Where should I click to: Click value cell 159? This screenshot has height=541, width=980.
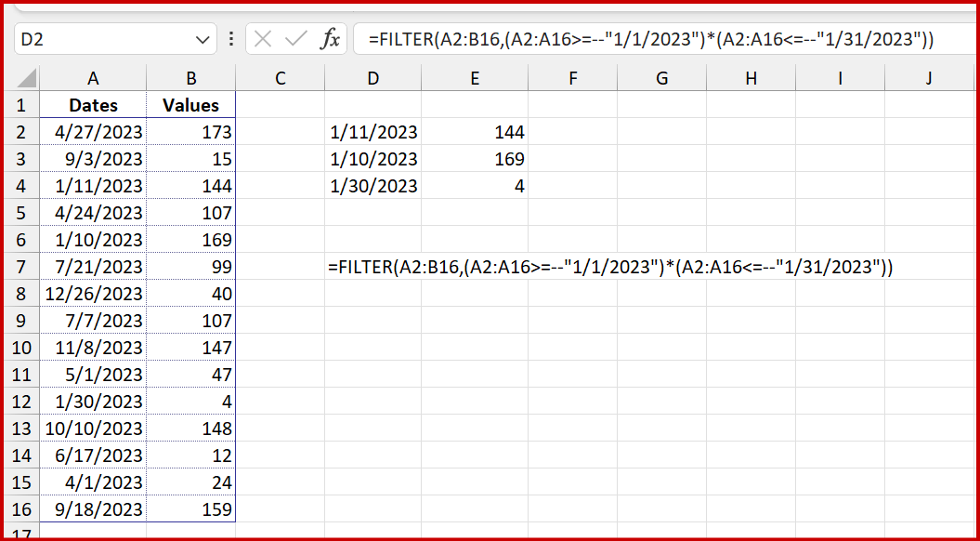[191, 508]
